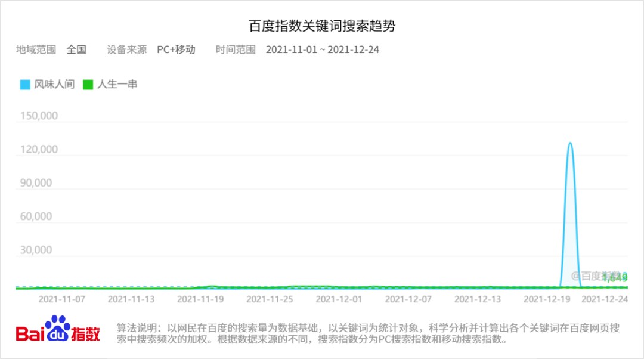Hide the 风味人间 series via legend label
This screenshot has height=359, width=644.
pos(54,84)
